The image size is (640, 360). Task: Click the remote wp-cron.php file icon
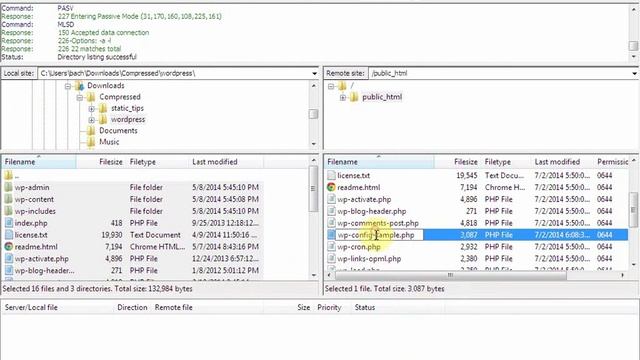(331, 247)
